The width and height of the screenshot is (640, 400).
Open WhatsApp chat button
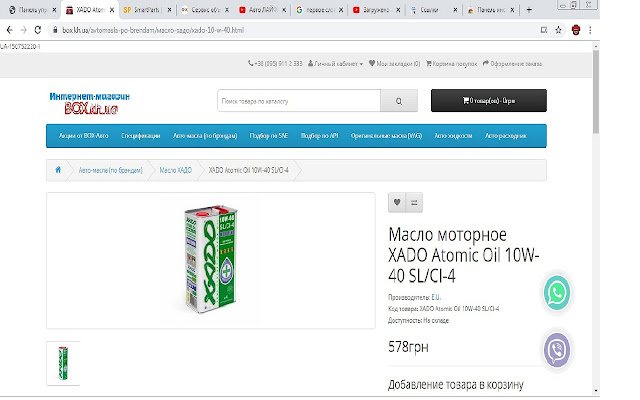(557, 293)
